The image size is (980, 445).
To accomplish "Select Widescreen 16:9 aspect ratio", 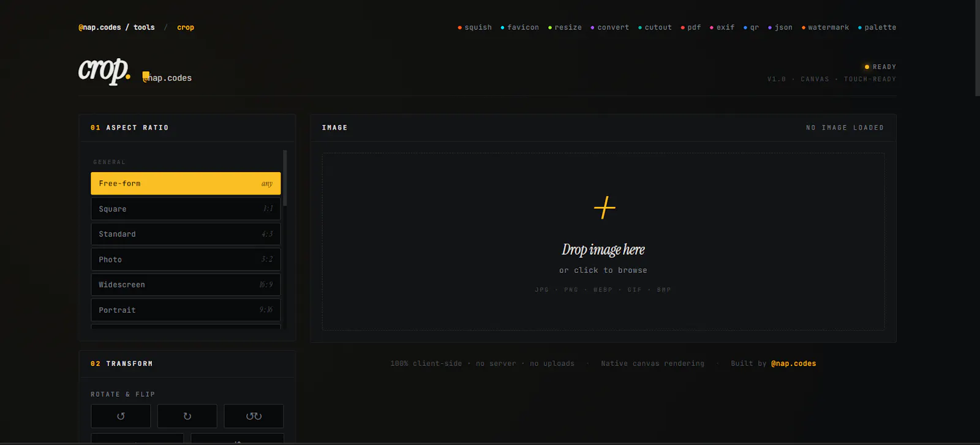I will (x=186, y=285).
